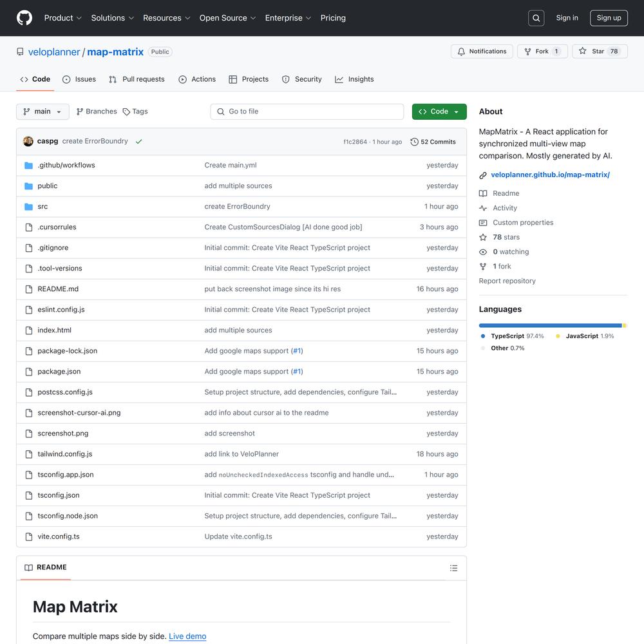Click the star icon beside 78 stars
This screenshot has height=644, width=644.
483,238
